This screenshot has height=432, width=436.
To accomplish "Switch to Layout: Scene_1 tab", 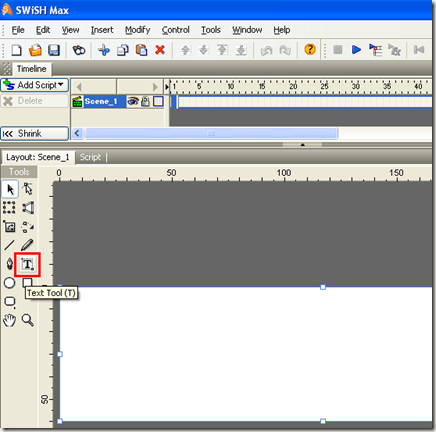I will point(38,157).
